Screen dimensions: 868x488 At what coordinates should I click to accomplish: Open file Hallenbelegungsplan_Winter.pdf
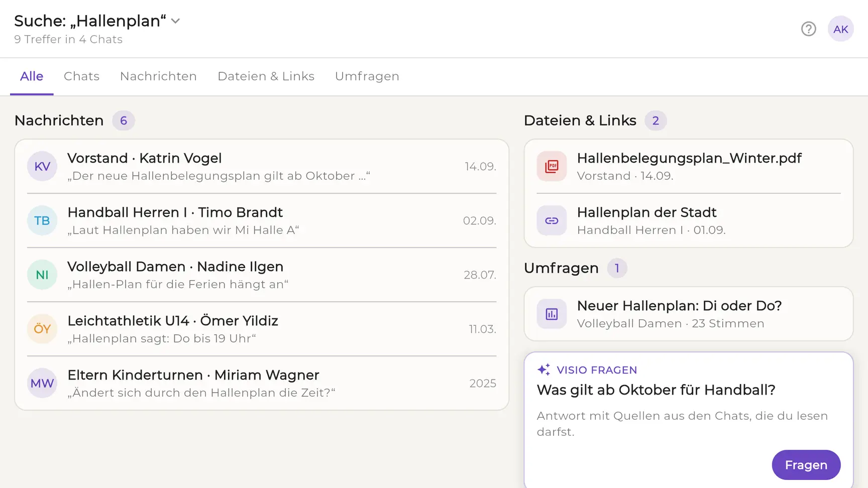click(x=689, y=166)
